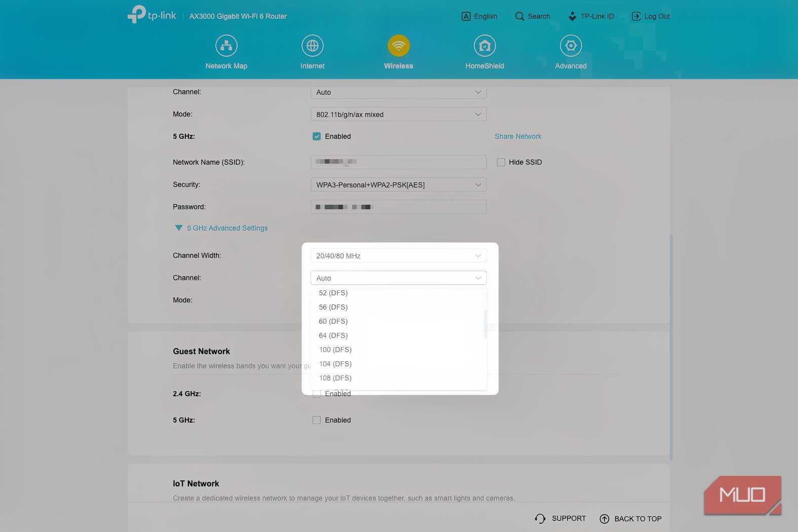The image size is (798, 532).
Task: Open the Network Map icon
Action: (x=226, y=46)
